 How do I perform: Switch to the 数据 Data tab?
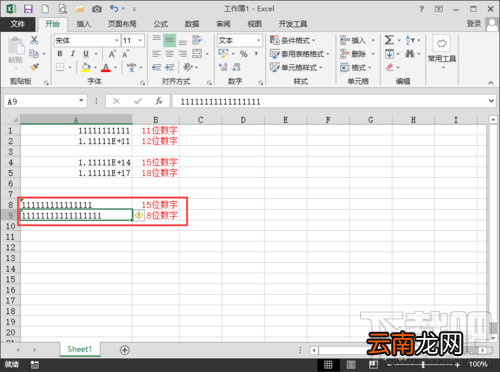(x=192, y=24)
